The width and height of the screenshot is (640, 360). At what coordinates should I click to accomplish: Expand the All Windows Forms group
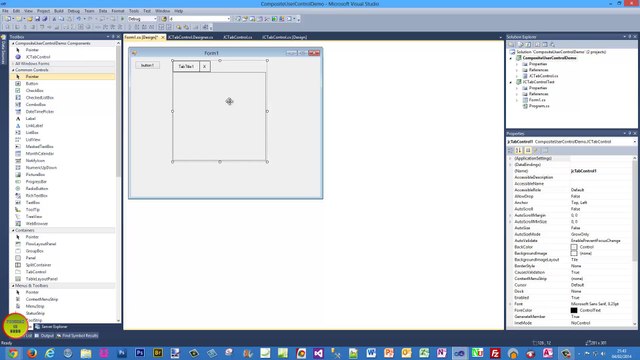click(13, 64)
